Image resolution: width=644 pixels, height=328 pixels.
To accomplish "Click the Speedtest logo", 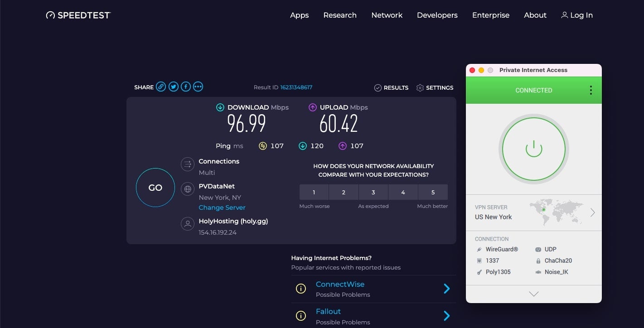I will pos(78,15).
